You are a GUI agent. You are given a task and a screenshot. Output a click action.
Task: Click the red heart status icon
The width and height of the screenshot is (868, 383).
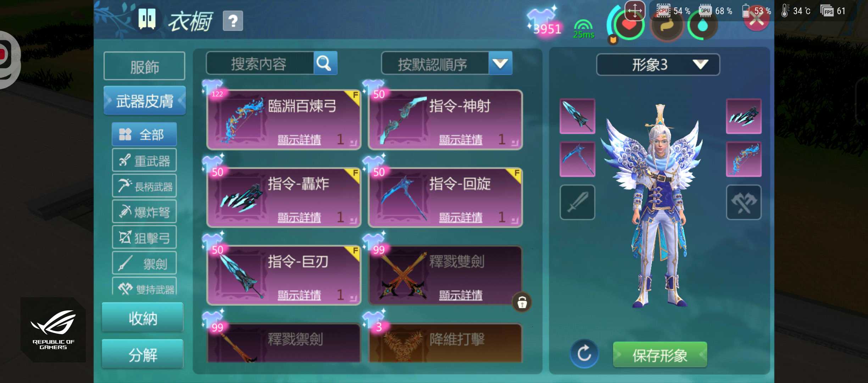click(629, 26)
